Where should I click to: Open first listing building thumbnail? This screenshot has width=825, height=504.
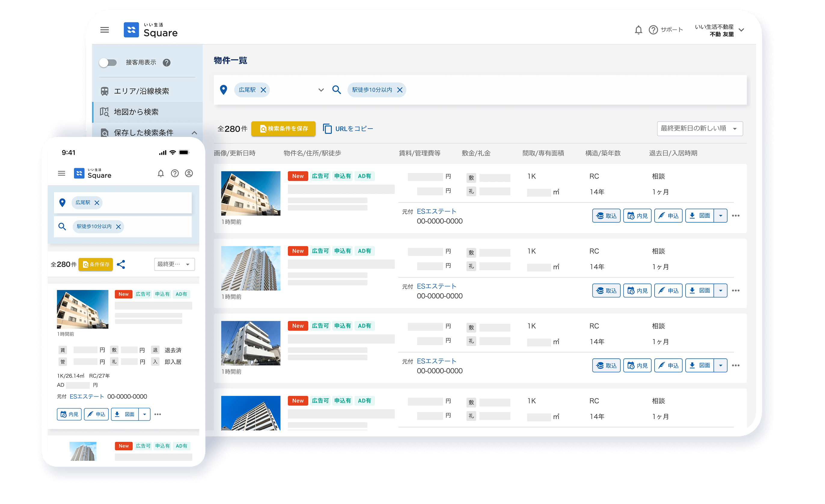point(250,193)
